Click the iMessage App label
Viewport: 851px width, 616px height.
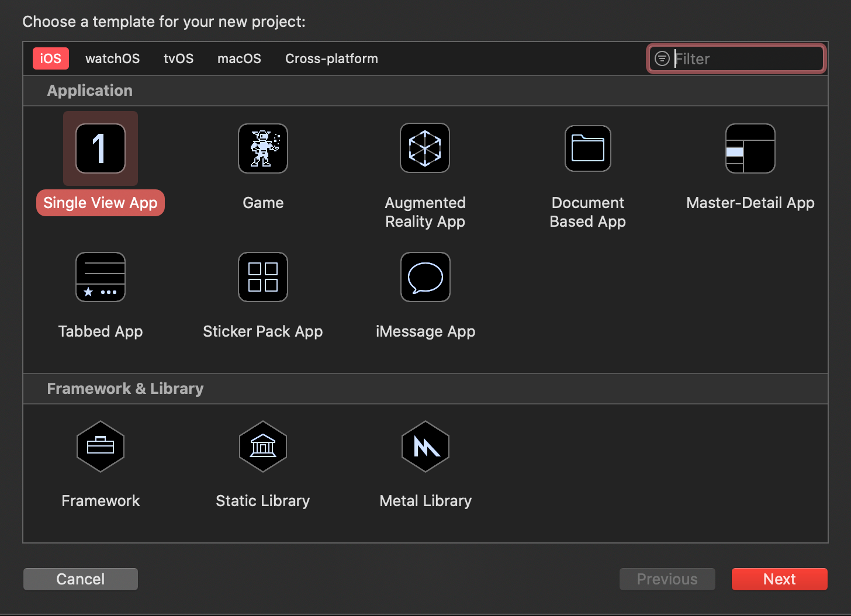pyautogui.click(x=425, y=331)
